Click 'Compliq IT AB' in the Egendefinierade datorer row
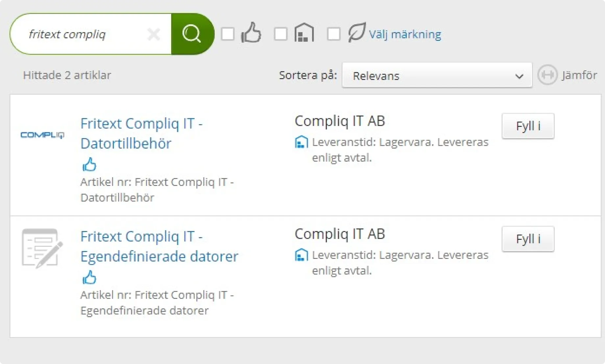 click(340, 234)
